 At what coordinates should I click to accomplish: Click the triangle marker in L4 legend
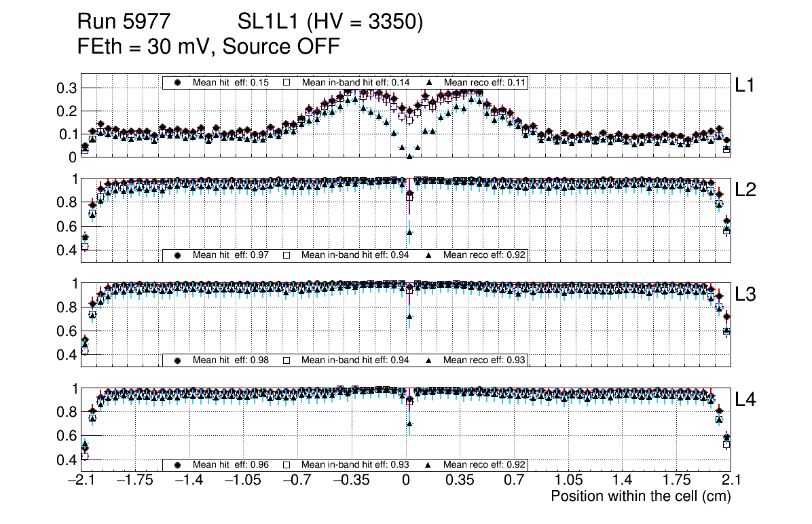[x=429, y=466]
